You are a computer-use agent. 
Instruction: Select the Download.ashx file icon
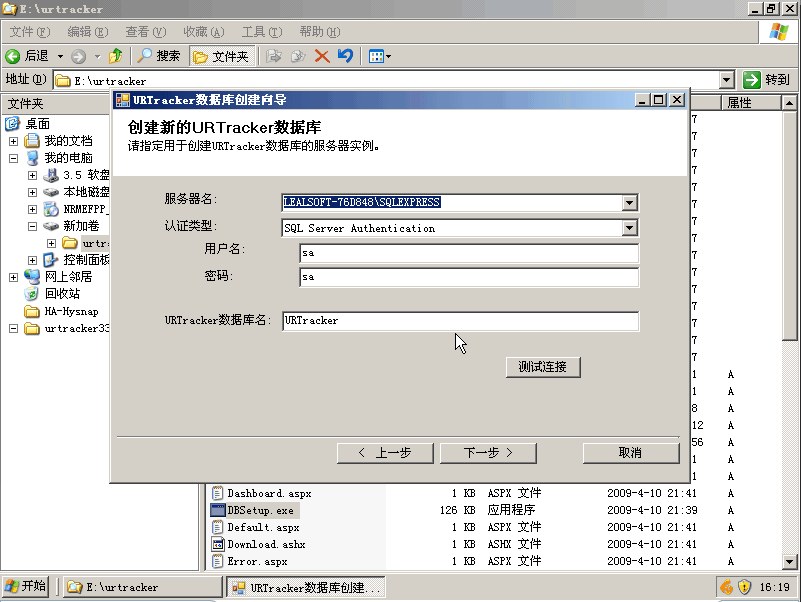218,544
